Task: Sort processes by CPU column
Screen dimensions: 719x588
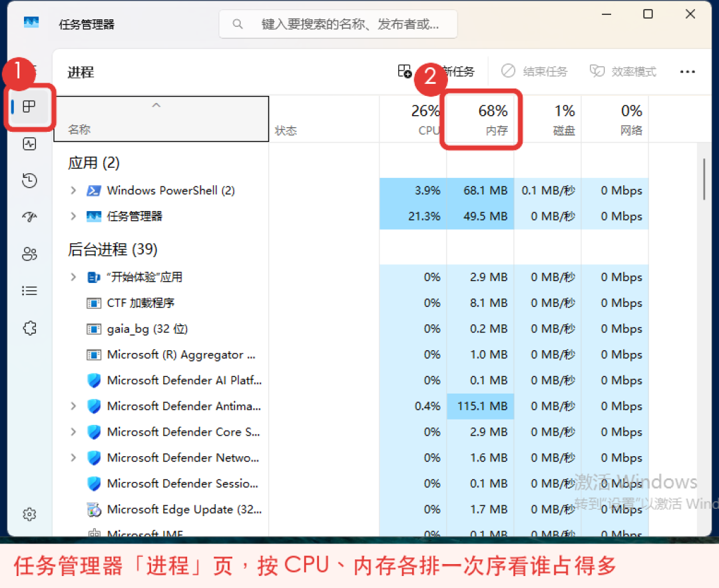Action: click(413, 119)
